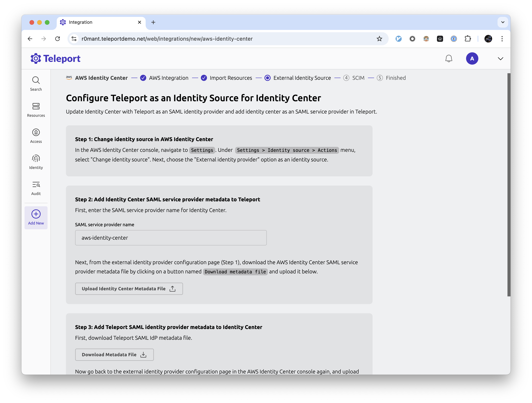Viewport: 532px width, 403px height.
Task: Bookmark the page with the star icon
Action: click(x=379, y=39)
